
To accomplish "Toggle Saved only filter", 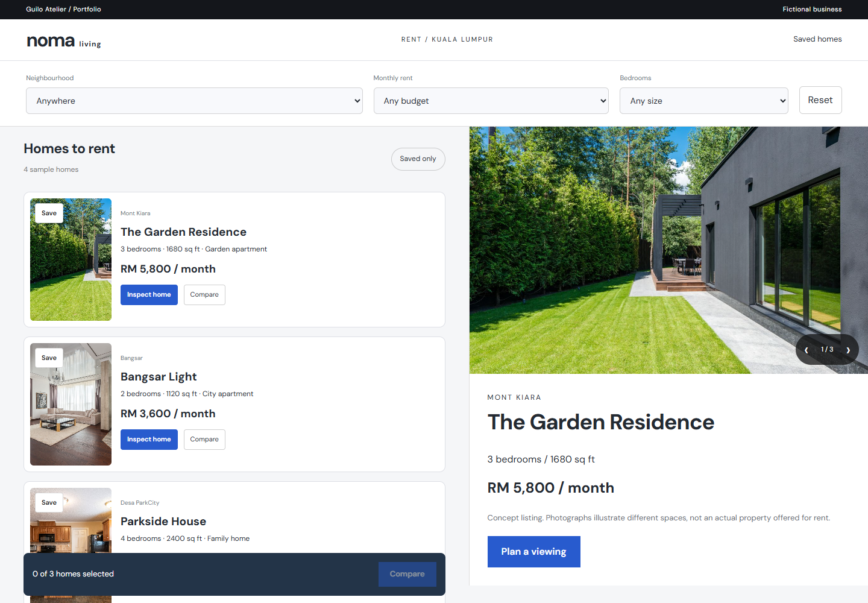I will pos(418,159).
